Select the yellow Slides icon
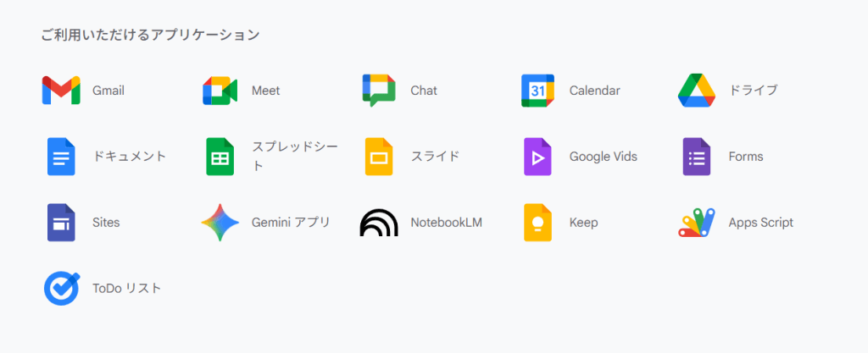The image size is (868, 353). coord(379,157)
